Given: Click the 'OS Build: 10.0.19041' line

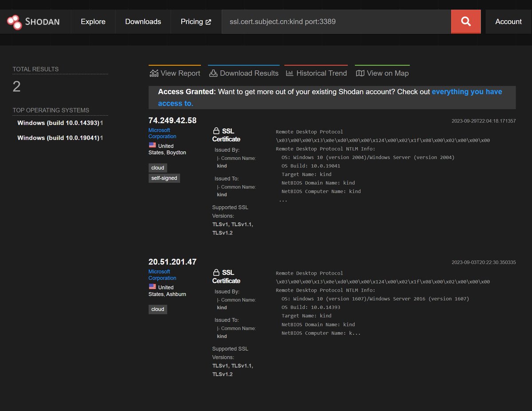Looking at the screenshot, I should (x=311, y=166).
